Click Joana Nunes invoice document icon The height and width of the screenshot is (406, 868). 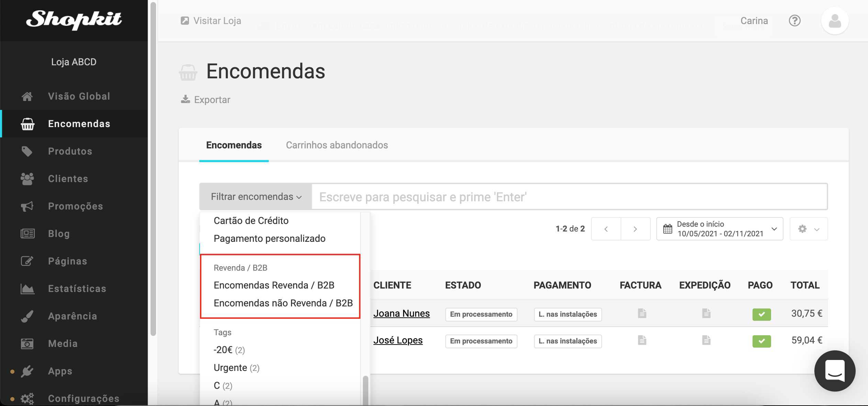[x=642, y=313]
